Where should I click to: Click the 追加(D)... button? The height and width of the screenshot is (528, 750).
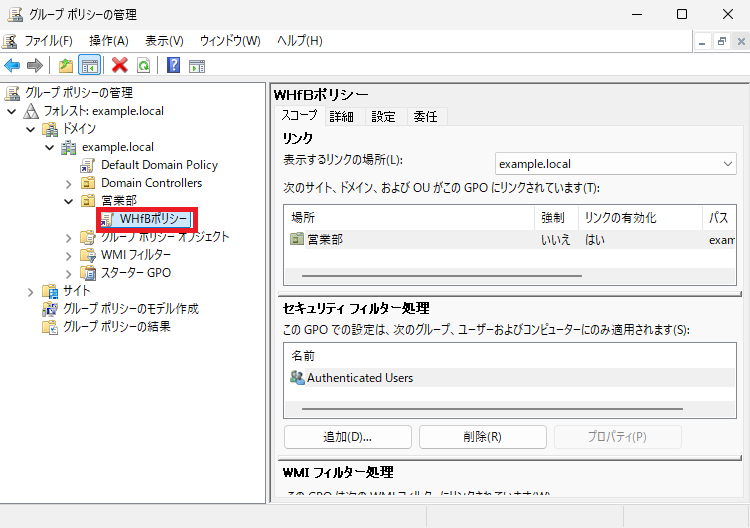(348, 437)
